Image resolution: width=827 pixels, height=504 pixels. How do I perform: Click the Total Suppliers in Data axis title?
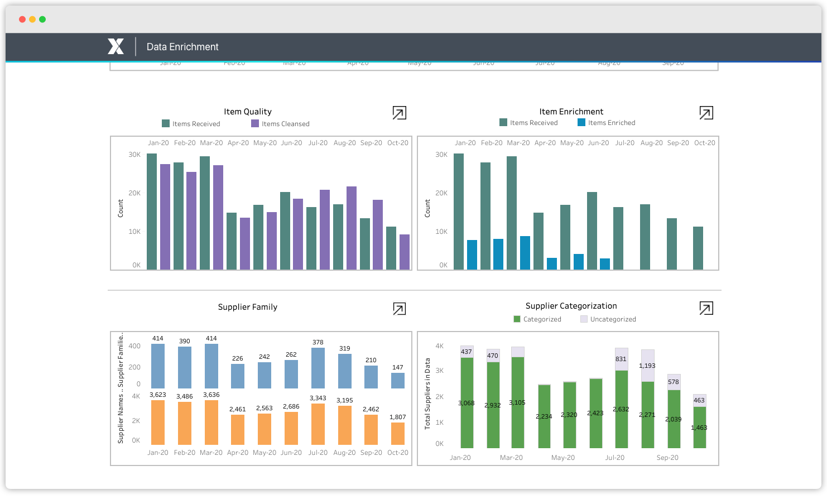pos(428,393)
